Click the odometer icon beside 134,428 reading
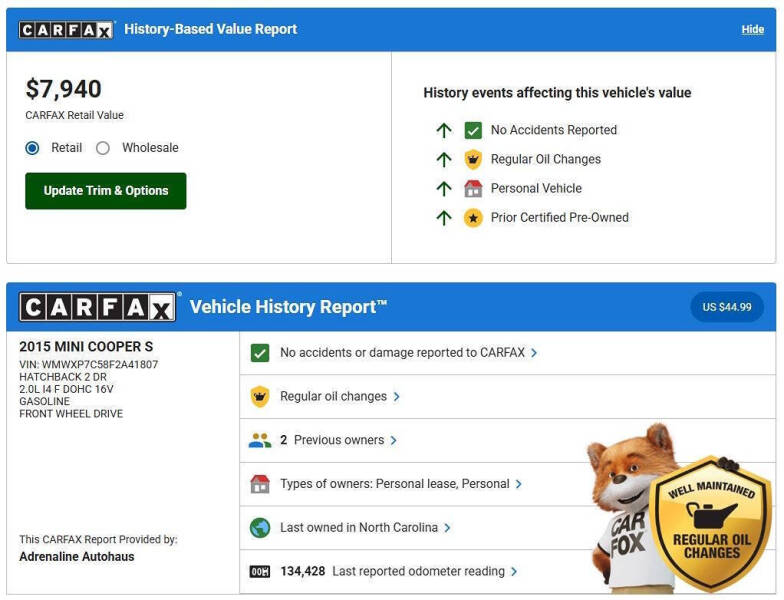The width and height of the screenshot is (784, 600). (260, 571)
